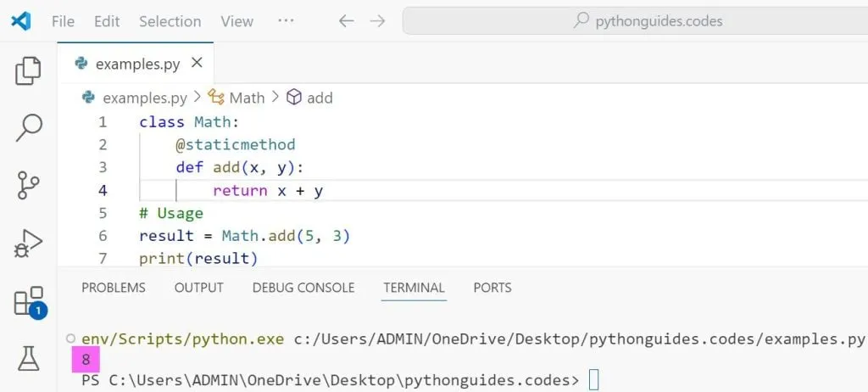This screenshot has width=868, height=392.
Task: Click the 'return x + y' line
Action: point(268,191)
